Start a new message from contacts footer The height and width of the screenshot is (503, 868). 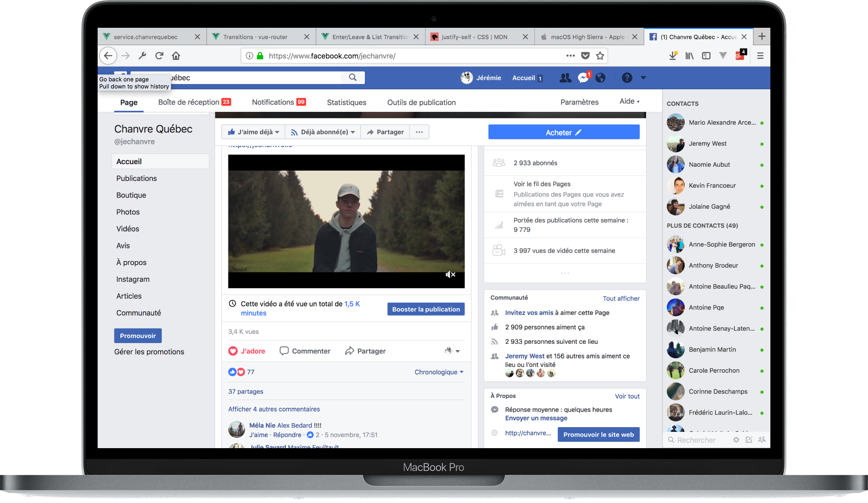(x=749, y=440)
